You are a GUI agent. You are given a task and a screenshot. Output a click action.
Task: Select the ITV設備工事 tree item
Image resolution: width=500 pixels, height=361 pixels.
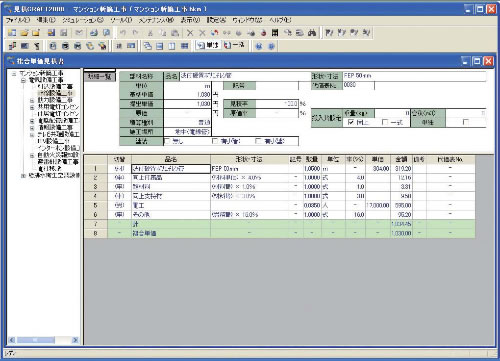(53, 141)
